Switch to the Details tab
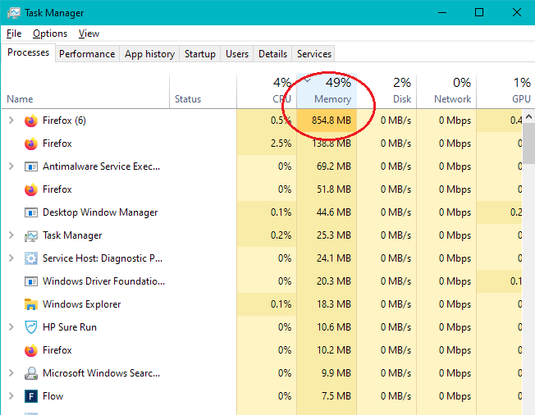This screenshot has height=415, width=535. (273, 54)
